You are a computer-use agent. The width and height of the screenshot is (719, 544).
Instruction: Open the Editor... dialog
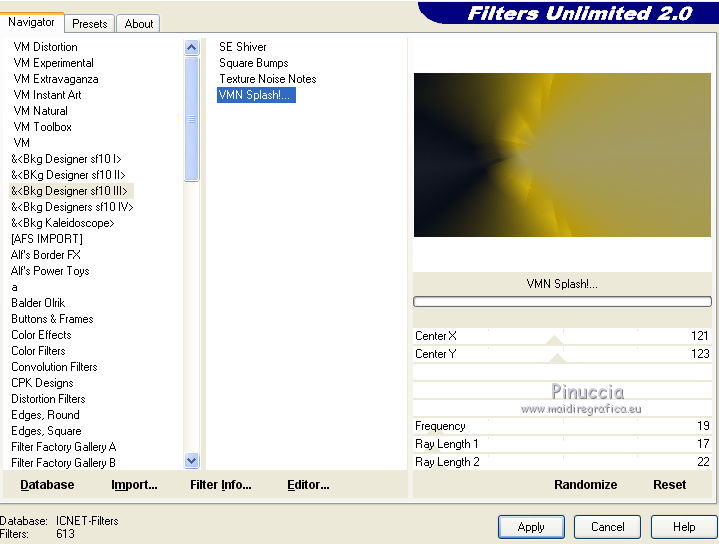click(308, 485)
